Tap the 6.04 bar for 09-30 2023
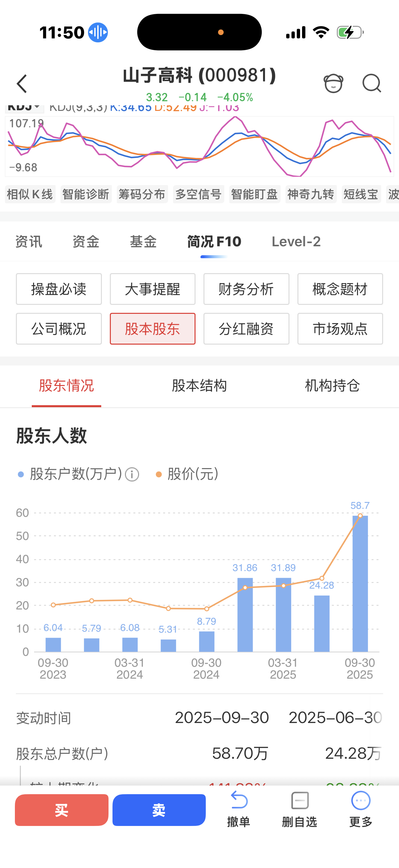The width and height of the screenshot is (399, 868). (x=53, y=645)
